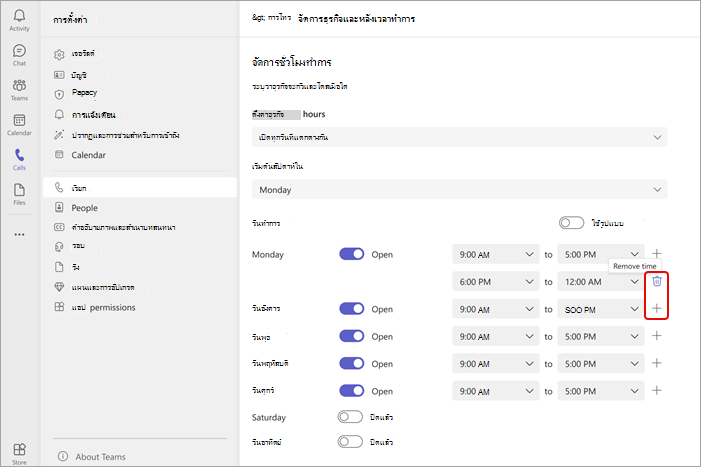Open the Store apps icon
The height and width of the screenshot is (467, 701).
pos(19,453)
